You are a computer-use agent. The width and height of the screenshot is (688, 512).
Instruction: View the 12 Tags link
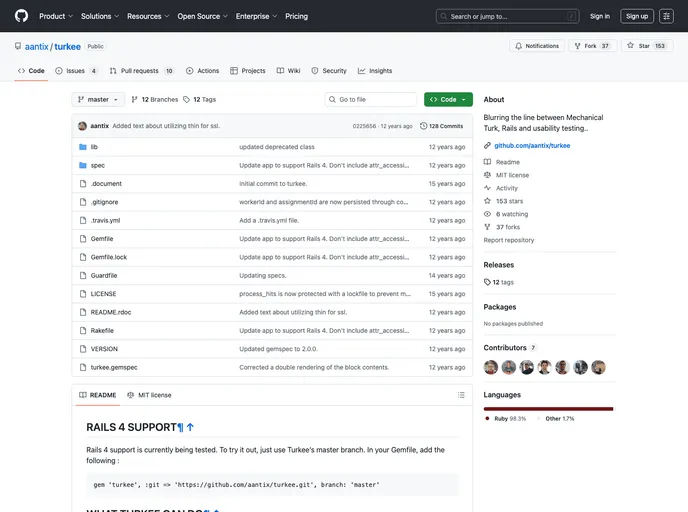pyautogui.click(x=200, y=100)
